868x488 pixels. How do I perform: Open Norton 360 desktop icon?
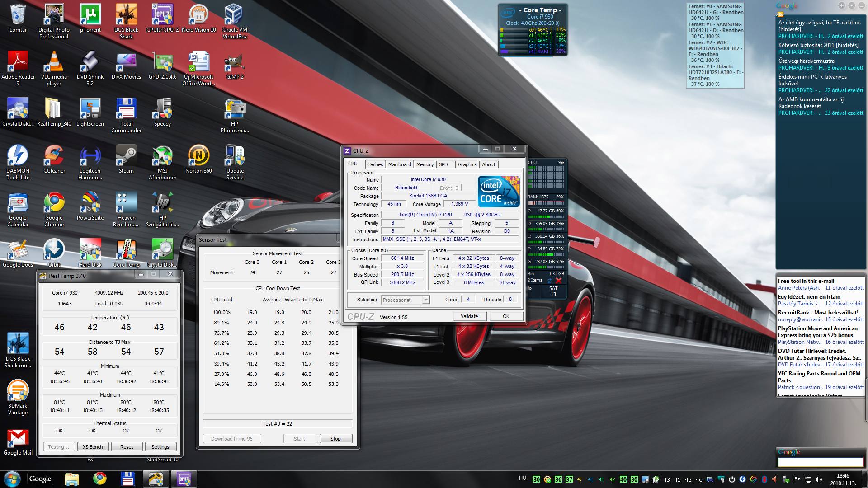(198, 160)
